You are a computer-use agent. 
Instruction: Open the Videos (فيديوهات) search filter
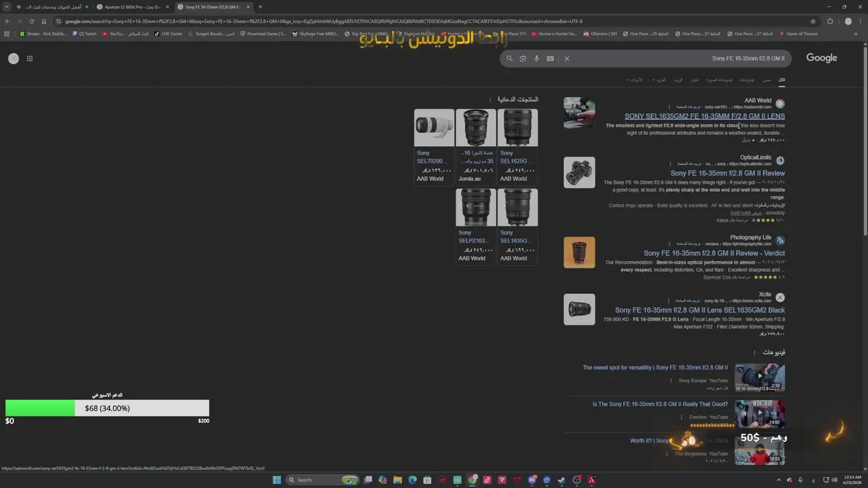[746, 80]
